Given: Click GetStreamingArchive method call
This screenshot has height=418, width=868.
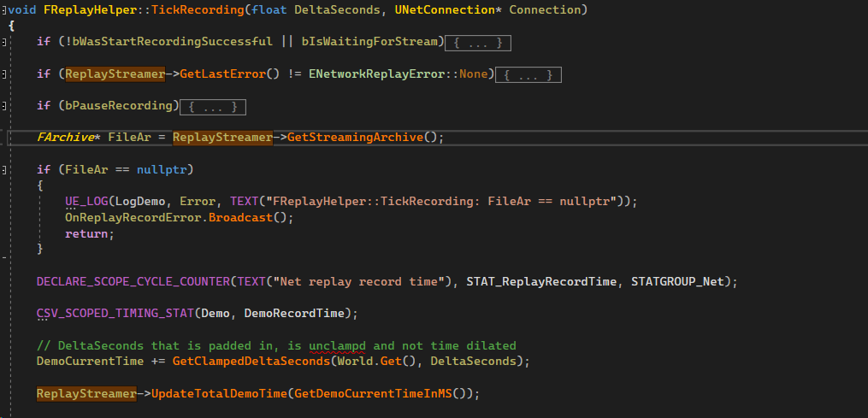Looking at the screenshot, I should [356, 138].
